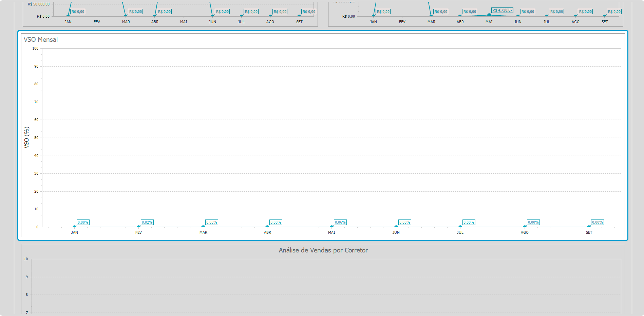Select the JUL data point in VSO Mensal

click(460, 227)
